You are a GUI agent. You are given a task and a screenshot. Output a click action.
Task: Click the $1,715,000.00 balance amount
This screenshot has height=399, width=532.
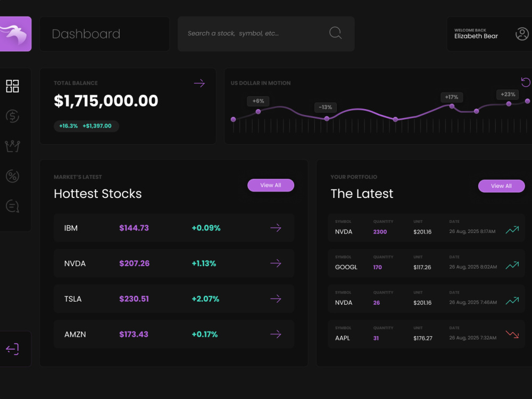[106, 101]
